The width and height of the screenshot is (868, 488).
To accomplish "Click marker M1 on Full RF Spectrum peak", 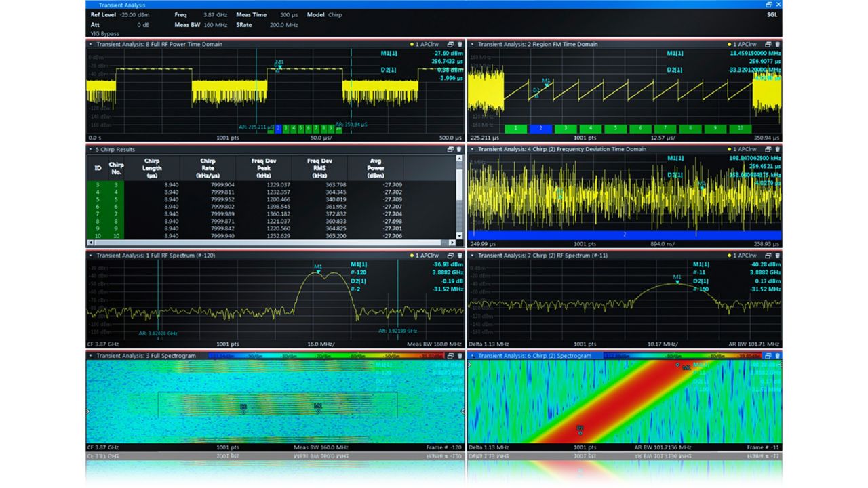I will point(319,268).
